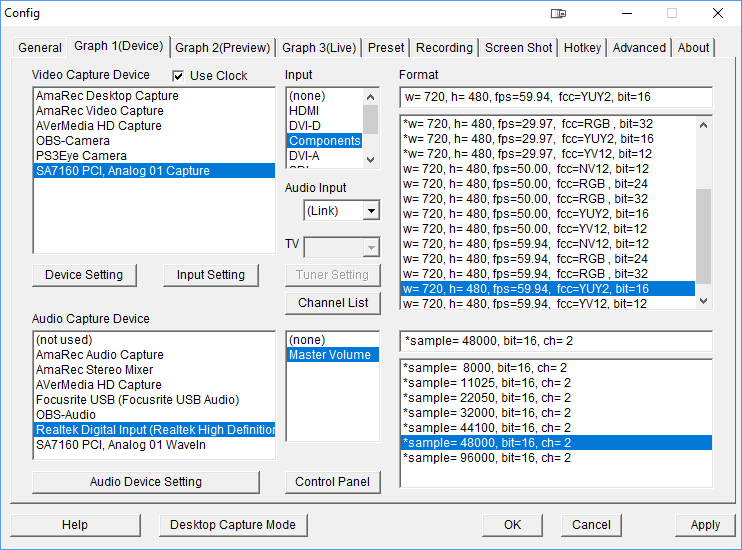Click the title bar icon left of minimize
This screenshot has width=742, height=550.
tap(558, 14)
